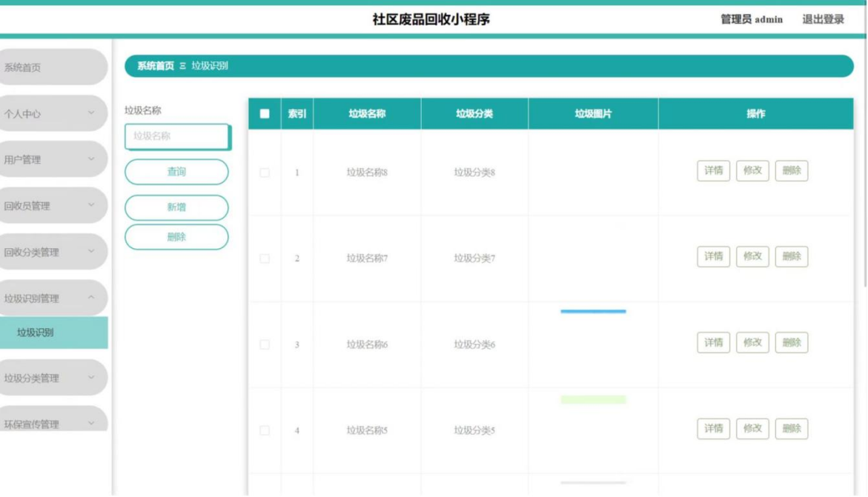868x497 pixels.
Task: Click the 新增 add button
Action: pyautogui.click(x=176, y=207)
